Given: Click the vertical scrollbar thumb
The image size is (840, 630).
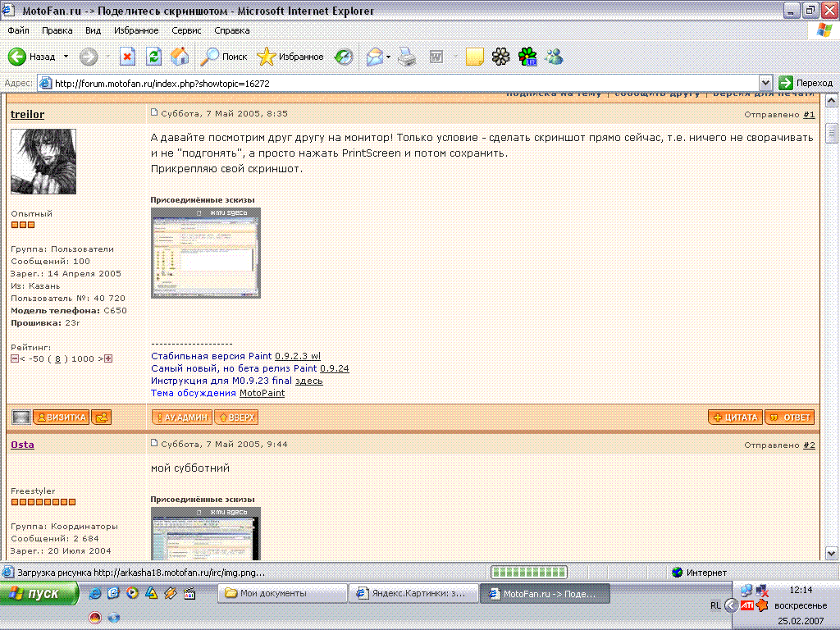Looking at the screenshot, I should 831,134.
